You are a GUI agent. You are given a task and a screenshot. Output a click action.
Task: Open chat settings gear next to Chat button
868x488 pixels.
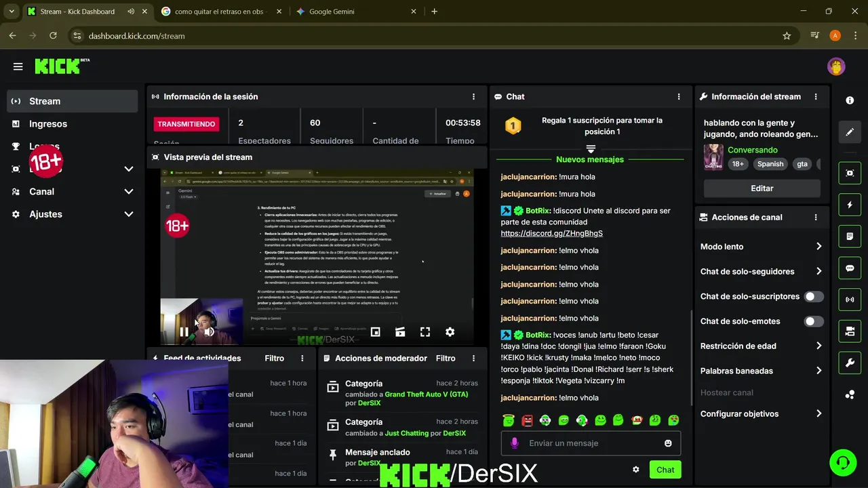click(x=635, y=470)
